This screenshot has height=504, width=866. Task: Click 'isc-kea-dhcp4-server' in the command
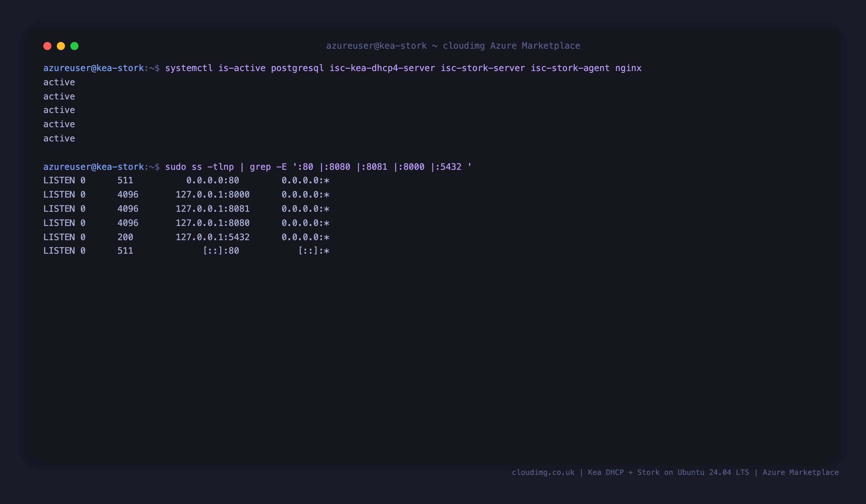point(382,68)
